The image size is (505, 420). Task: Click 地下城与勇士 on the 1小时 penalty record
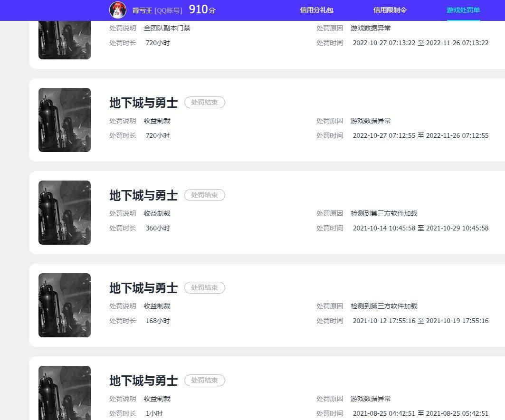coord(143,381)
